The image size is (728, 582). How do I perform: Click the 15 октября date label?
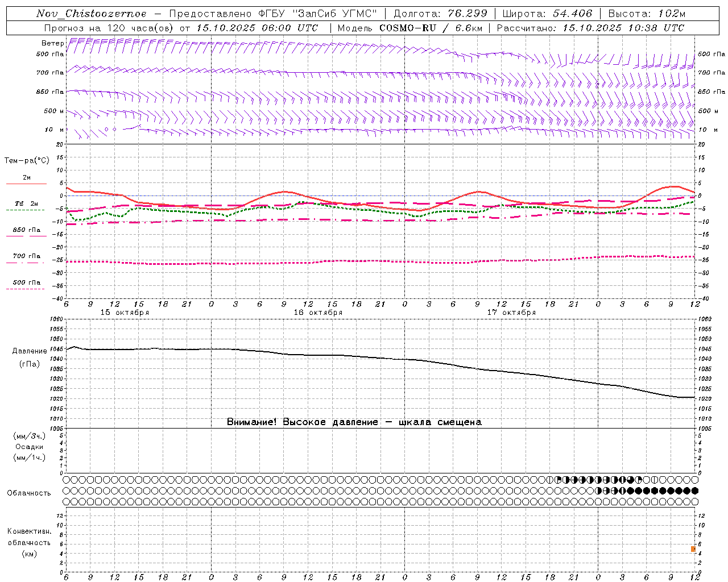click(x=125, y=313)
